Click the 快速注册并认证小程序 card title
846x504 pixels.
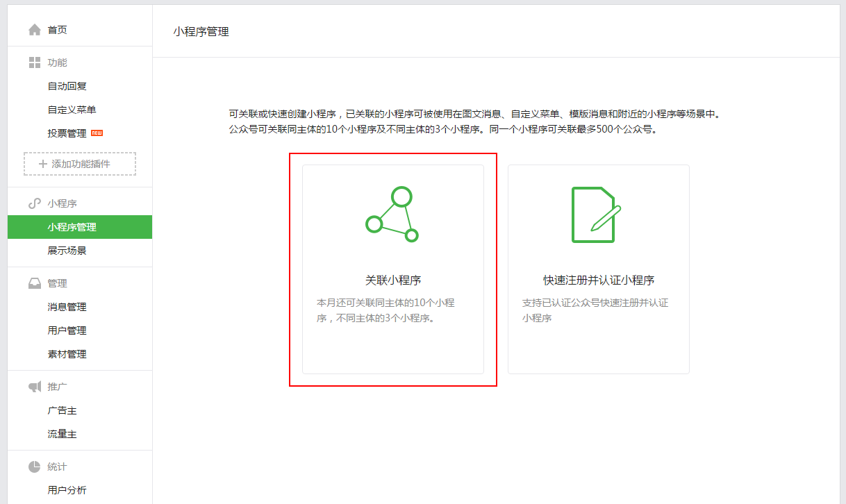(598, 280)
